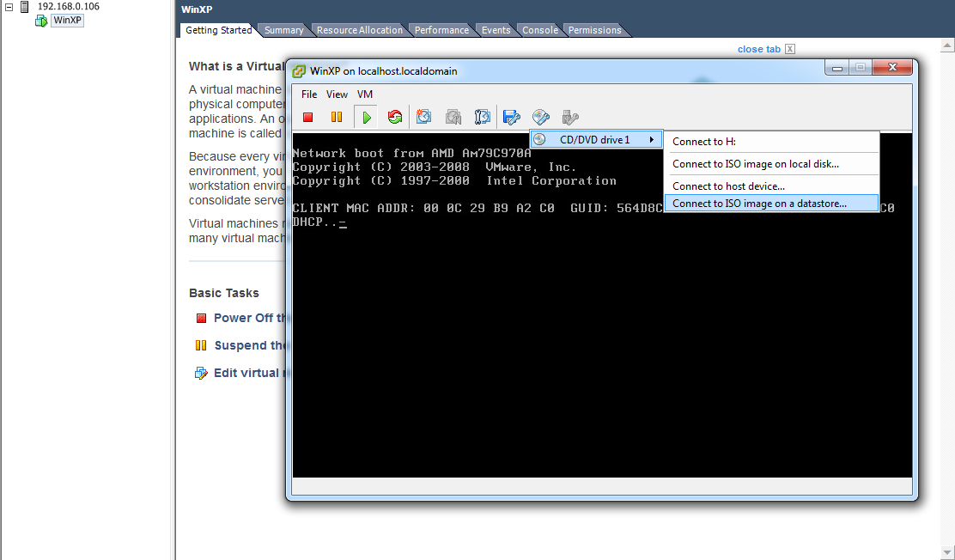Click the VMware icon in console title bar
955x560 pixels.
tap(299, 71)
